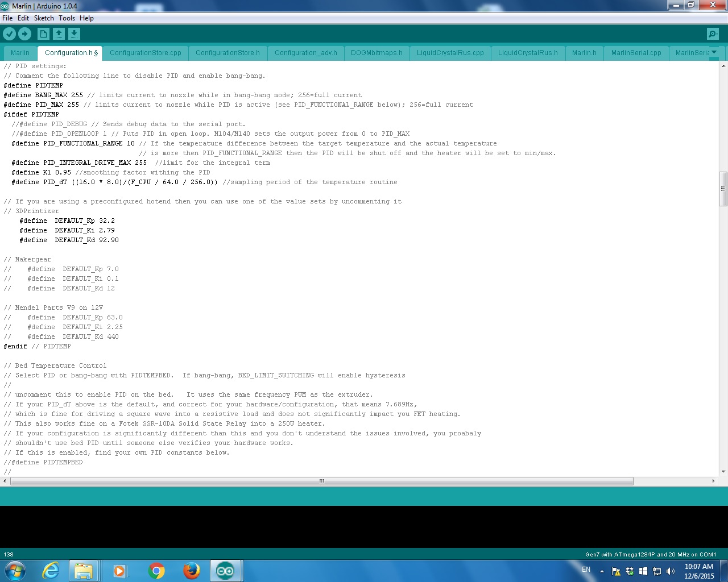The width and height of the screenshot is (728, 582).
Task: Click the Windows Start button
Action: (x=15, y=571)
